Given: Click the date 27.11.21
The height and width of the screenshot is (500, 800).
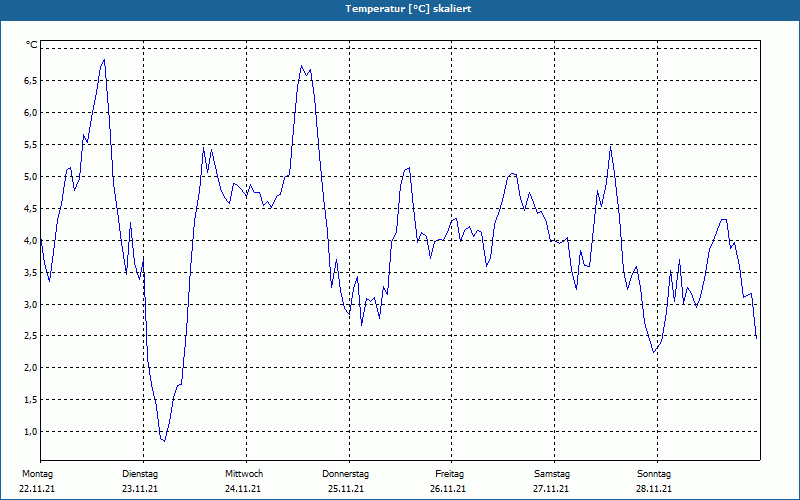Looking at the screenshot, I should tap(551, 489).
